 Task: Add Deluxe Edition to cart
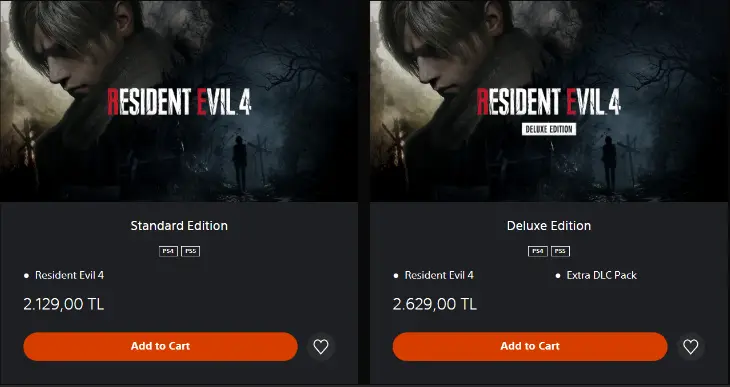[x=530, y=346]
